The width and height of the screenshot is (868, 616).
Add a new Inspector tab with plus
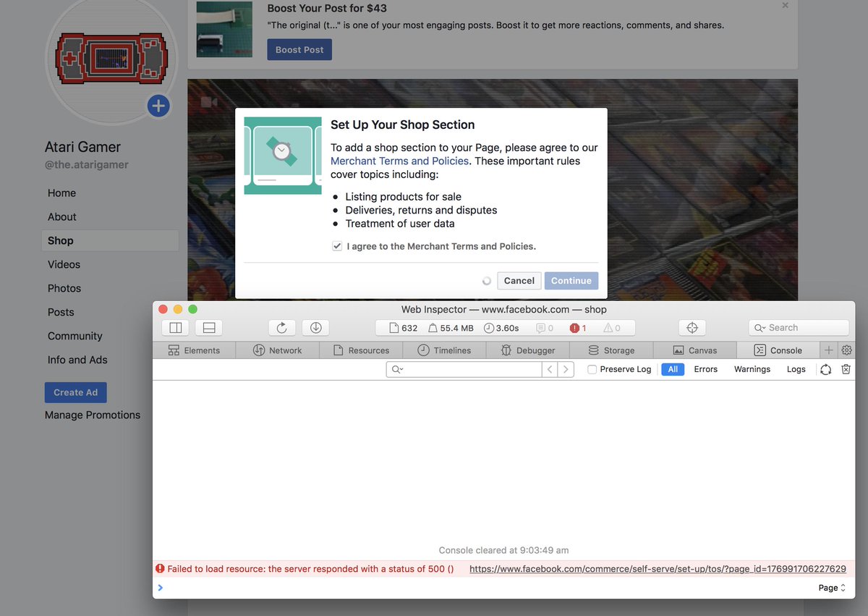click(829, 350)
